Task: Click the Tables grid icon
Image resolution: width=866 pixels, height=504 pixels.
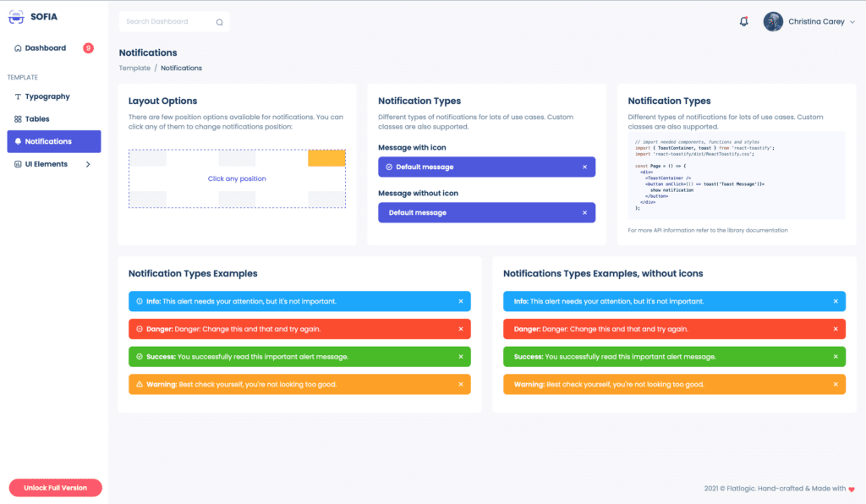Action: (x=18, y=118)
